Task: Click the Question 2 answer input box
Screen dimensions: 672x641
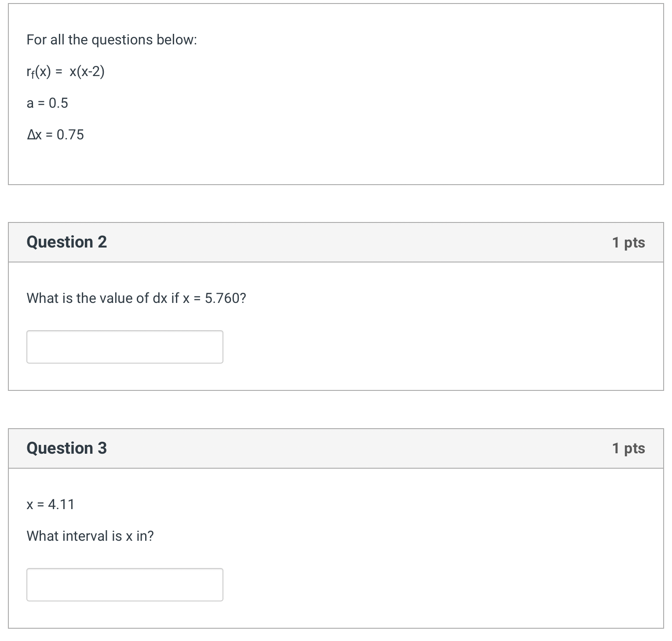Action: coord(124,347)
